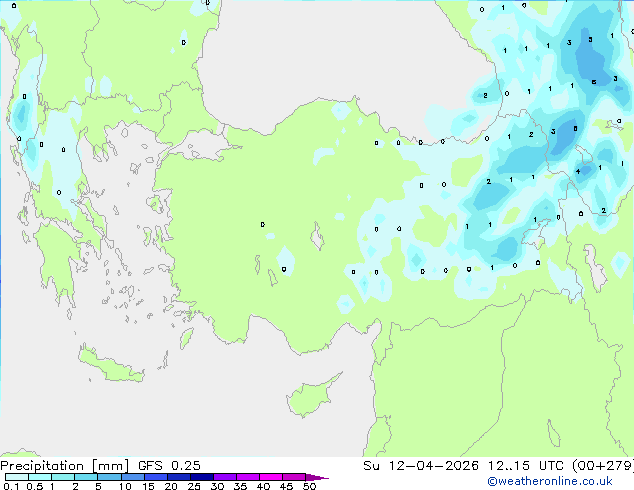Image resolution: width=634 pixels, height=490 pixels.
Task: Click the legend scale label '50'
Action: pos(309,486)
